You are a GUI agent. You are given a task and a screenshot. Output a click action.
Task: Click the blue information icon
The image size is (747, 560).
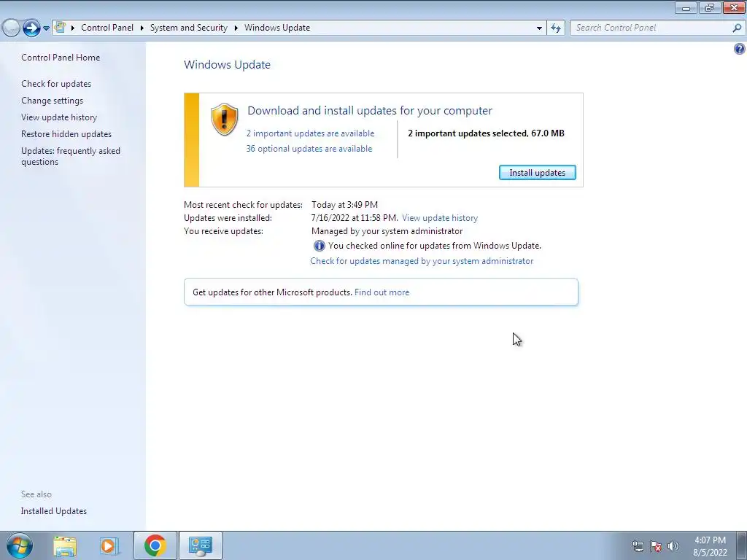[x=320, y=246]
